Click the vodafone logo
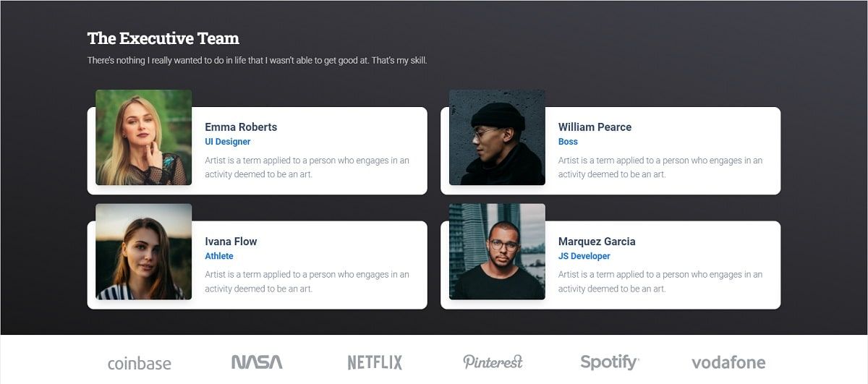This screenshot has height=384, width=868. coord(728,362)
